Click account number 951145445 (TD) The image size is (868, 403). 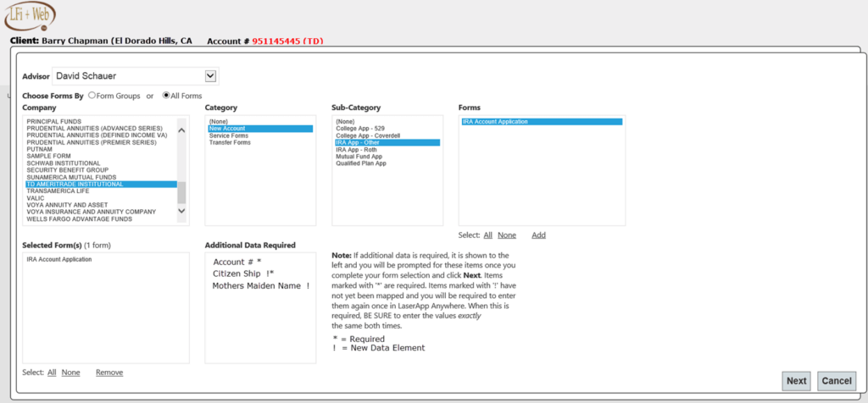288,41
